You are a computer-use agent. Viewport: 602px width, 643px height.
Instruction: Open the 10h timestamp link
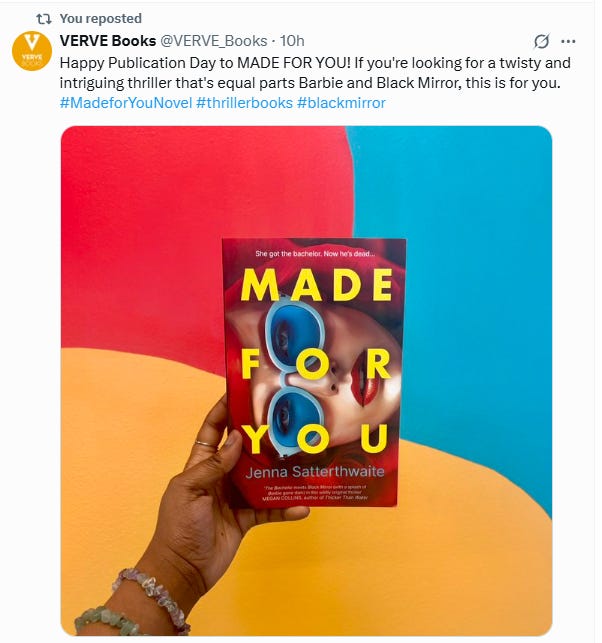pos(292,41)
